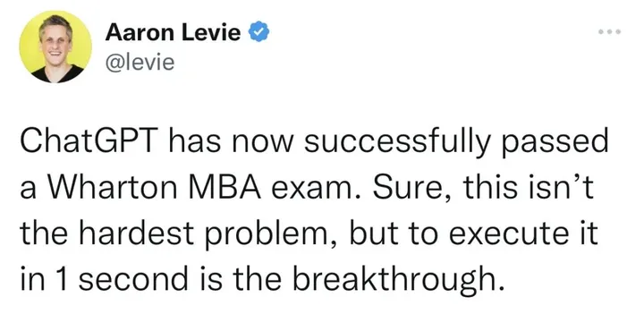Click the word ChatGPT in the tweet

pos(89,142)
